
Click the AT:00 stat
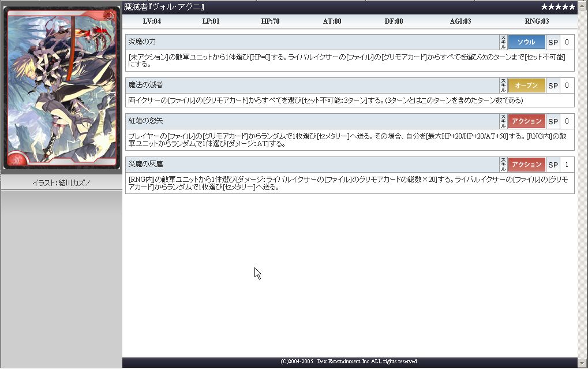(332, 21)
